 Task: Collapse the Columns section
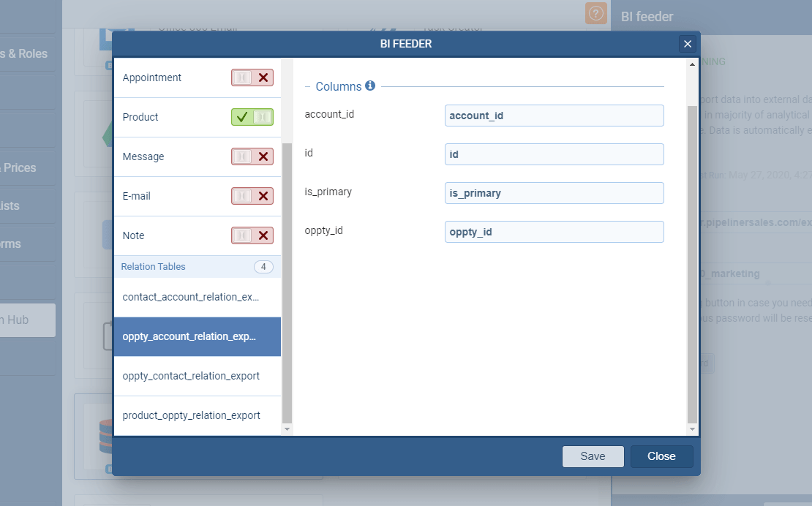[x=308, y=86]
